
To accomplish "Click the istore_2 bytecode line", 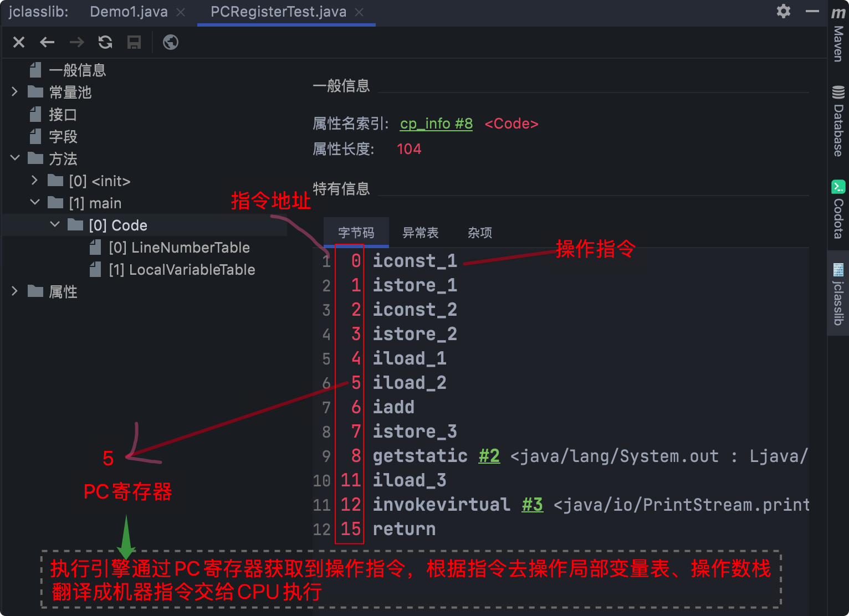I will [x=415, y=334].
